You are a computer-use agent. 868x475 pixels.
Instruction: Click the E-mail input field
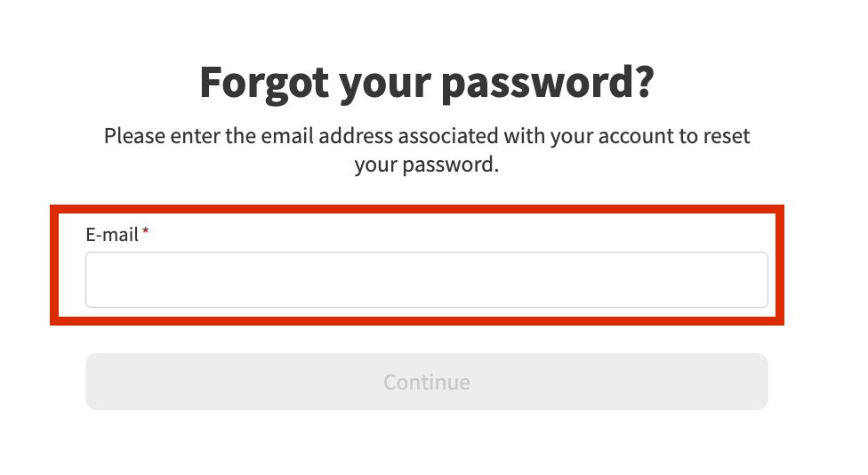pos(426,280)
